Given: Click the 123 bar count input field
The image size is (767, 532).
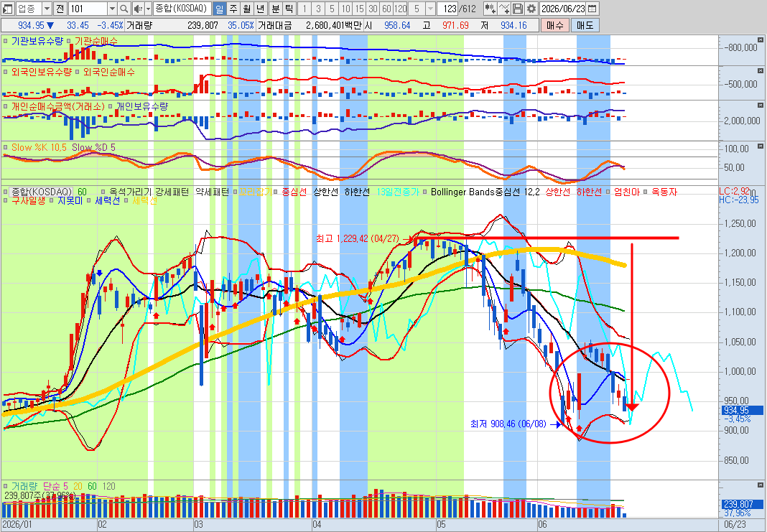Looking at the screenshot, I should [x=447, y=9].
